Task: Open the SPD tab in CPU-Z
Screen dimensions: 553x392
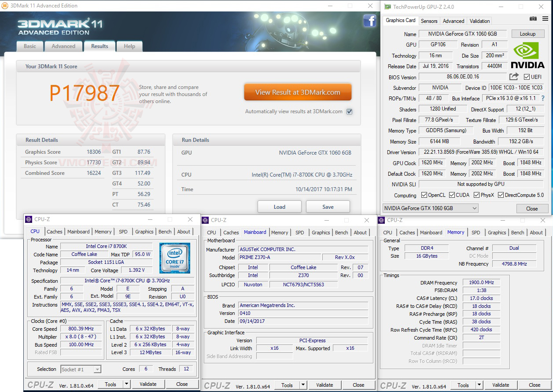Action: pos(123,231)
